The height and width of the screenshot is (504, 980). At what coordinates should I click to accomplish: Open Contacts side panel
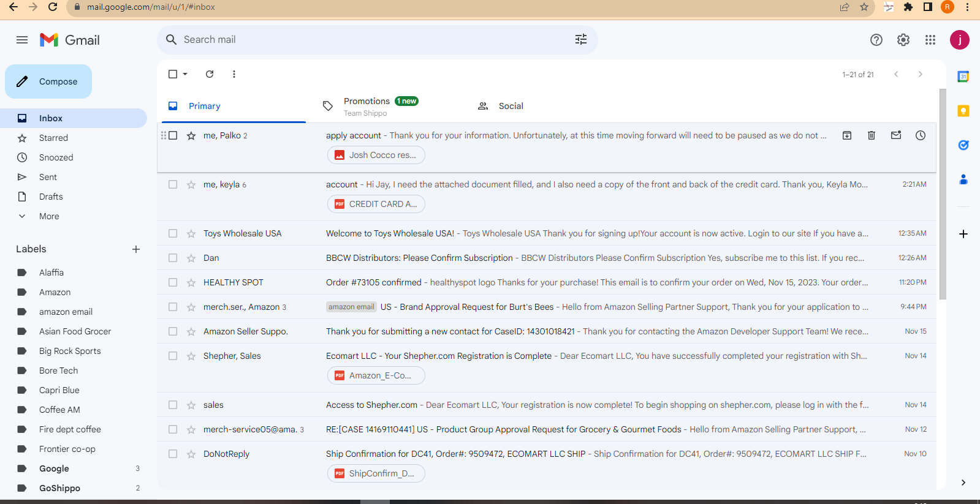click(963, 179)
